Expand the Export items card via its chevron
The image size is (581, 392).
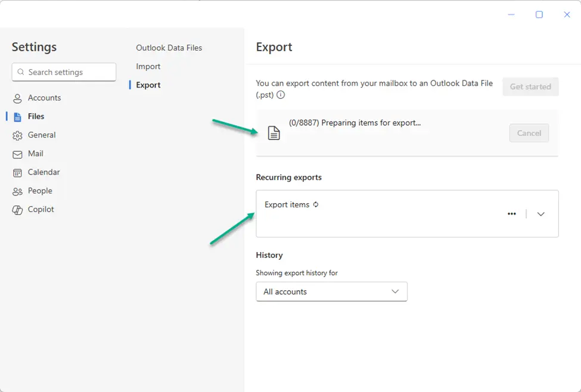pos(540,213)
